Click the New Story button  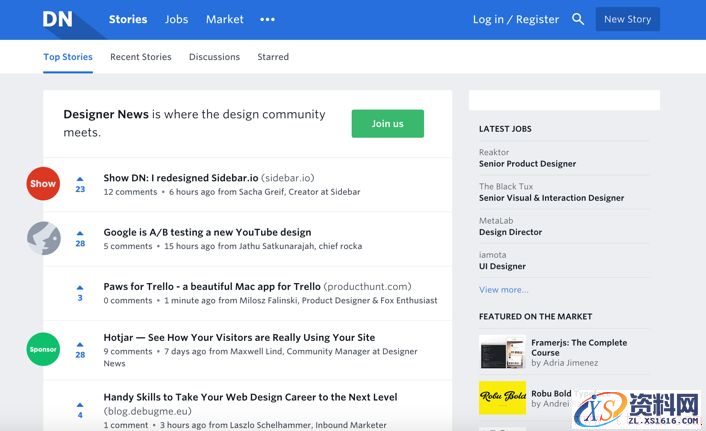pos(627,19)
